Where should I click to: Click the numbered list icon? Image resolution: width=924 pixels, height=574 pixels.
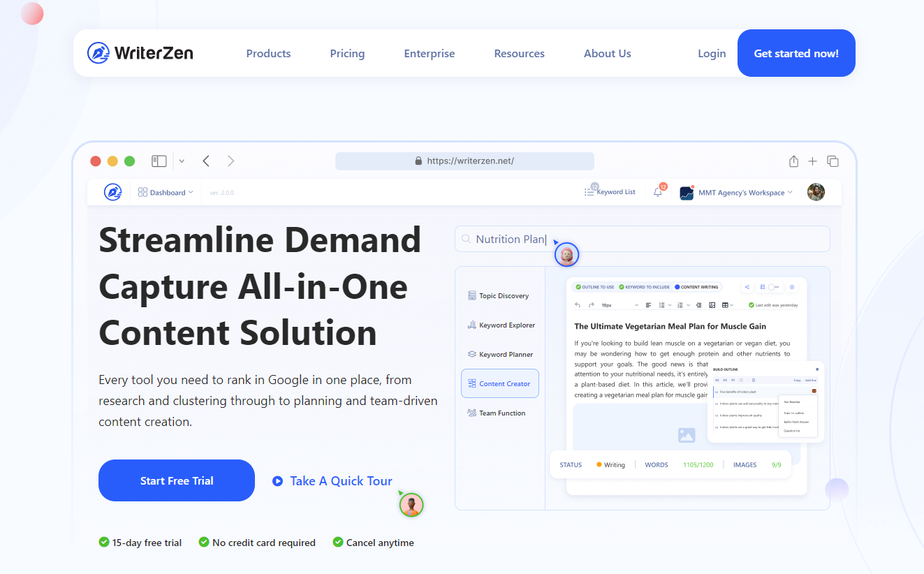pyautogui.click(x=680, y=305)
